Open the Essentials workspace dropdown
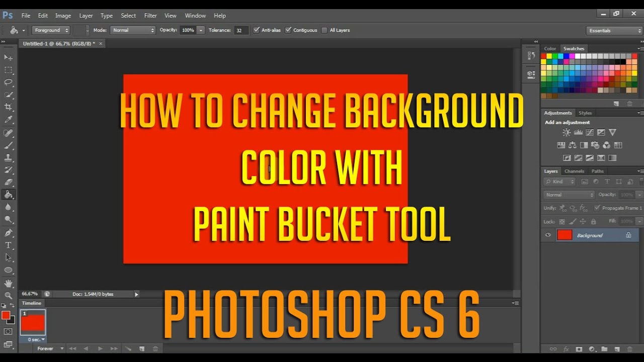The height and width of the screenshot is (362, 644). 615,31
